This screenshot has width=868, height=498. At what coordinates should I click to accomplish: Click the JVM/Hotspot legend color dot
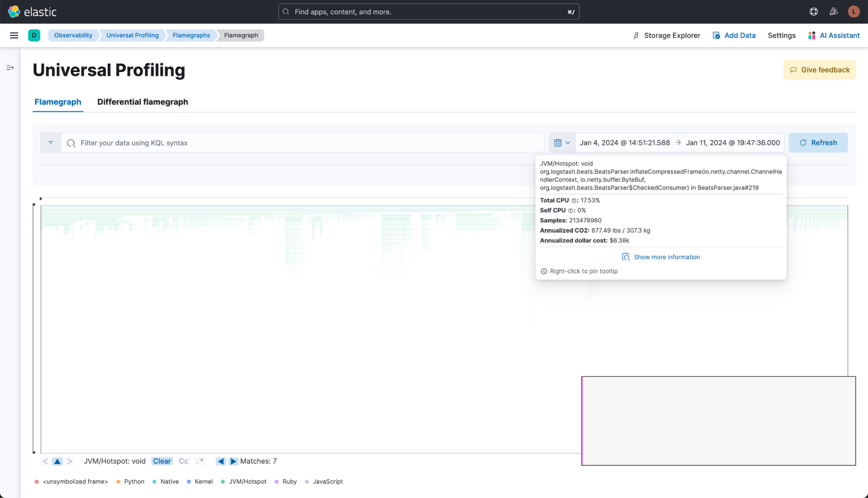pos(223,482)
